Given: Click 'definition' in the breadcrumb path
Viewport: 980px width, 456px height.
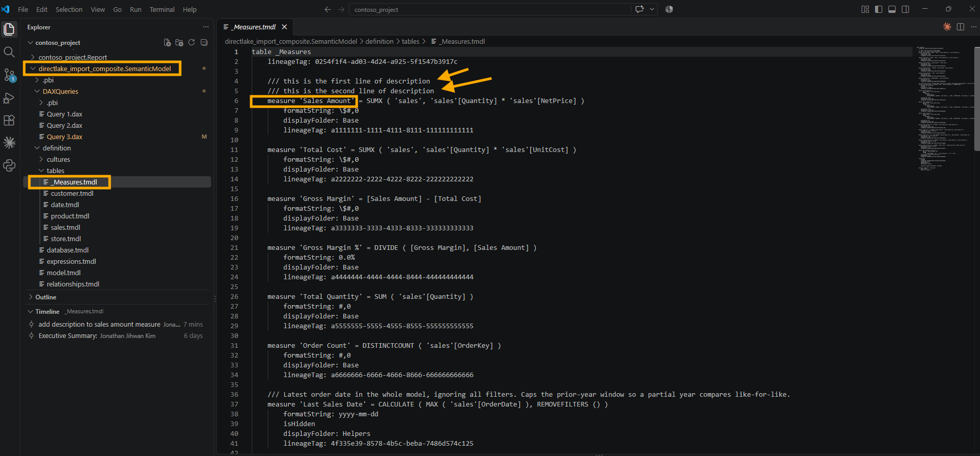Looking at the screenshot, I should coord(379,41).
